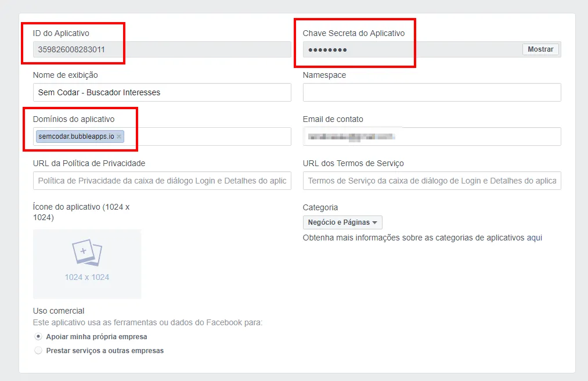The width and height of the screenshot is (588, 381).
Task: Click into the empty Namespace field
Action: (432, 92)
